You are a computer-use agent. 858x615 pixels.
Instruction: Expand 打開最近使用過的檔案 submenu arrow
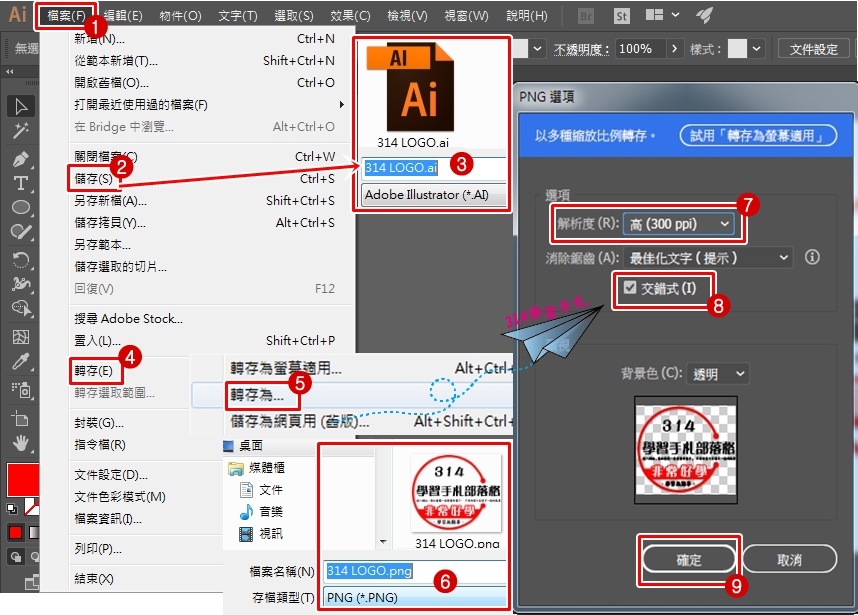341,105
